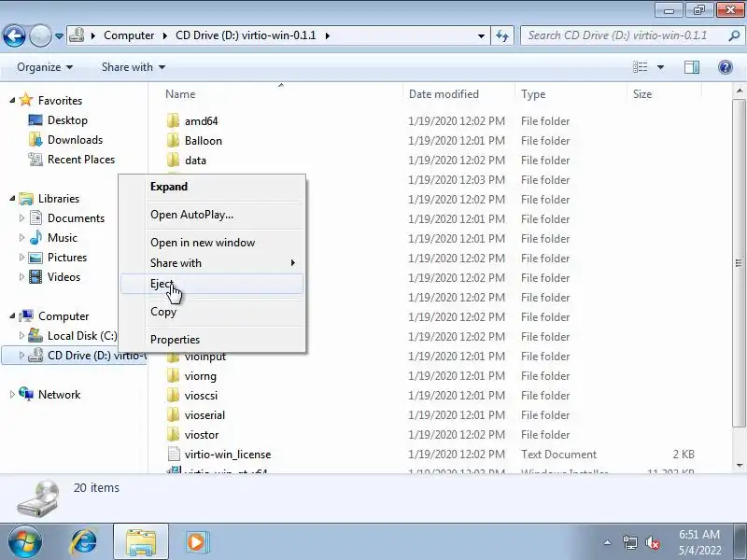Click Eject in the context menu

coord(212,284)
